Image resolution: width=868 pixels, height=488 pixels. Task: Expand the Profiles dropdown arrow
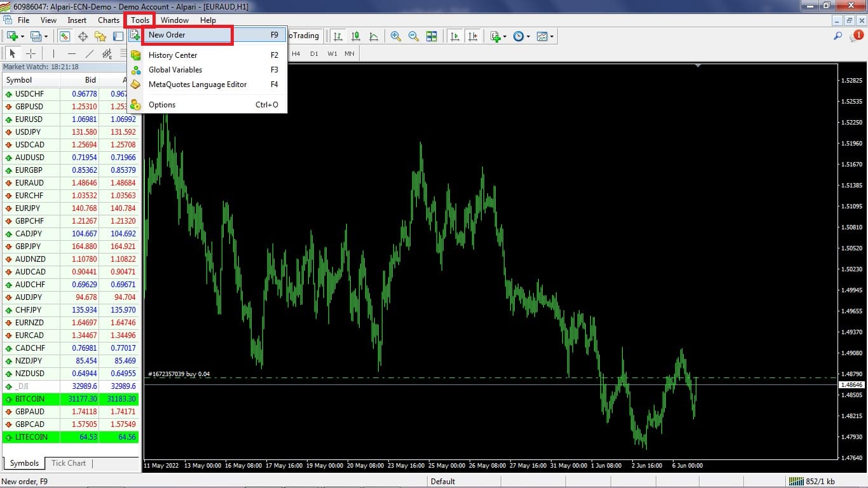(x=46, y=36)
